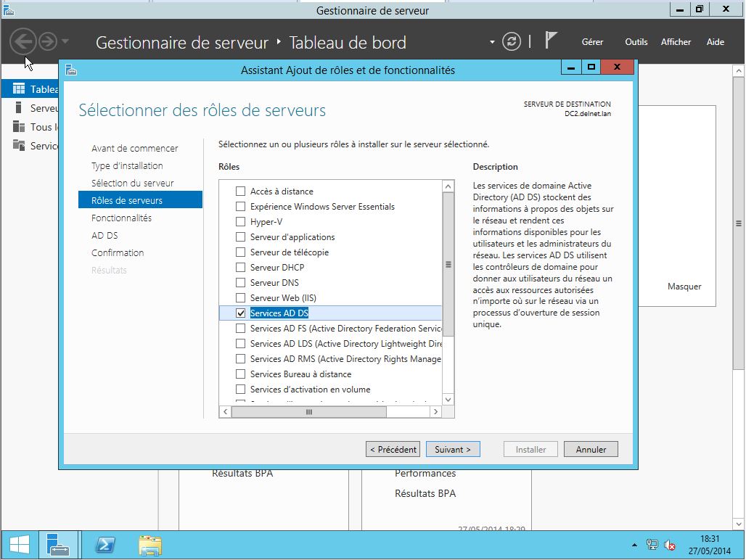The height and width of the screenshot is (560, 746).
Task: Check the Hyper-V role
Action: (x=241, y=221)
